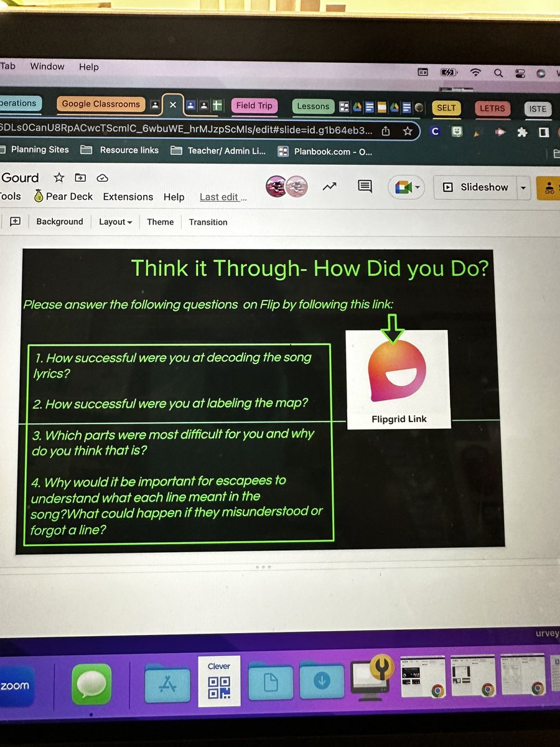The height and width of the screenshot is (747, 560).
Task: Bookmark this page with the star icon
Action: [408, 131]
